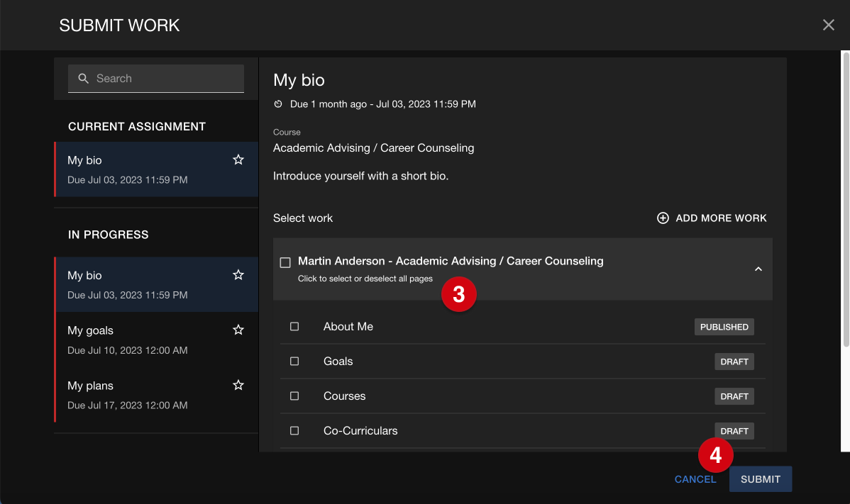Image resolution: width=850 pixels, height=504 pixels.
Task: Click the 'My bio' heading in the details panel
Action: click(299, 80)
